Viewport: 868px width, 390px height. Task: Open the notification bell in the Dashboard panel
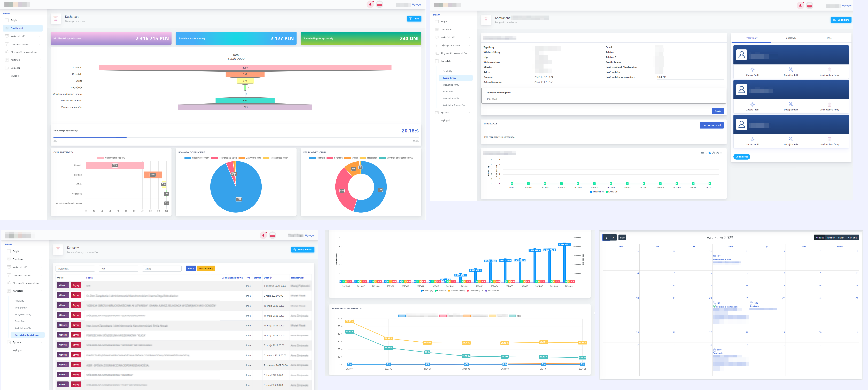point(370,4)
